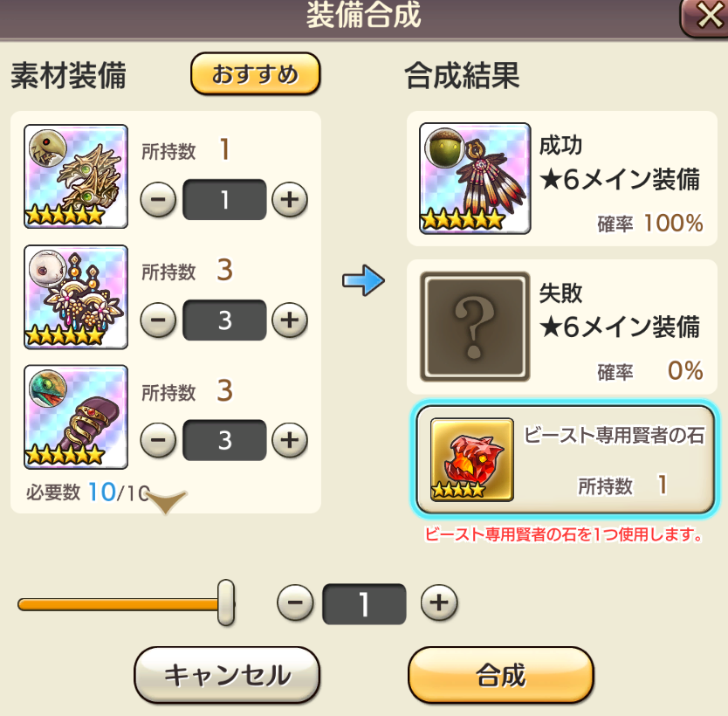Decrease second material quantity with minus
728x716 pixels.
coord(158,320)
